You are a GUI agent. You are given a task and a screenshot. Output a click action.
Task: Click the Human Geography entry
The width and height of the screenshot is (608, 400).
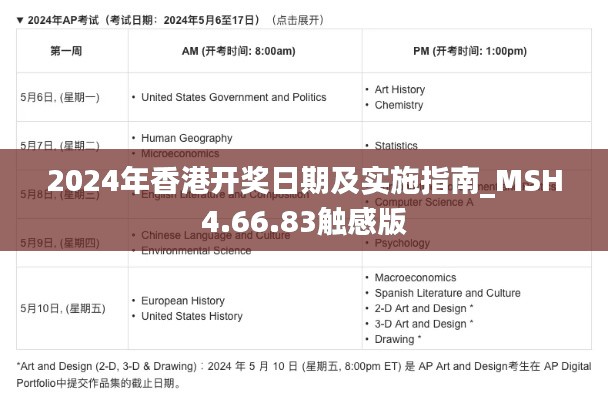(x=187, y=138)
